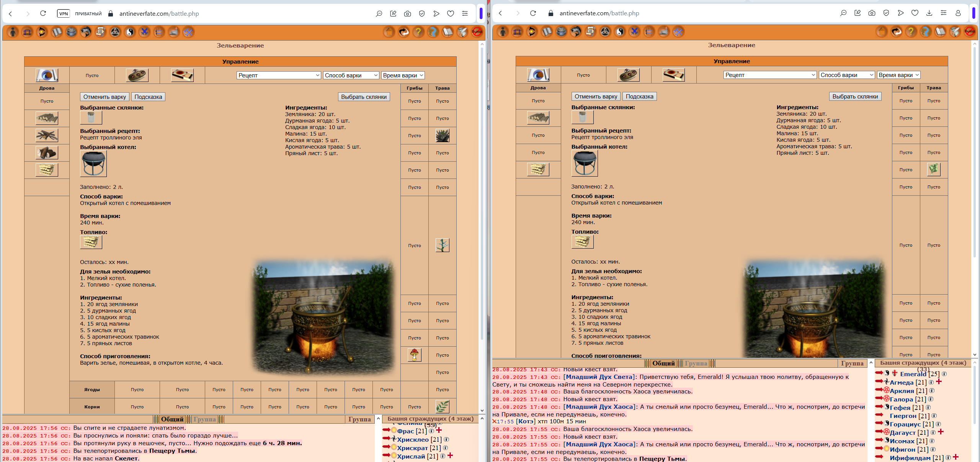This screenshot has width=980, height=462.
Task: Select the leafy branch in left window Корни row
Action: pyautogui.click(x=442, y=406)
